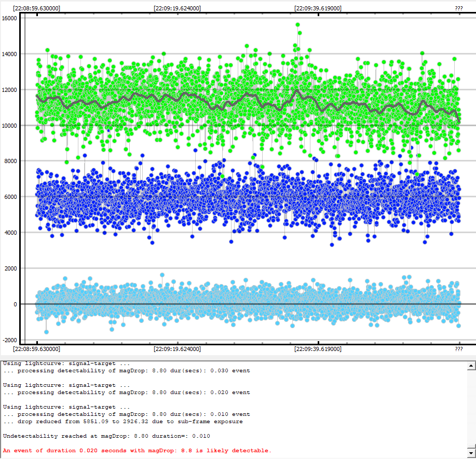The height and width of the screenshot is (459, 476).
Task: Click the log scrollbar up arrow
Action: 471,366
